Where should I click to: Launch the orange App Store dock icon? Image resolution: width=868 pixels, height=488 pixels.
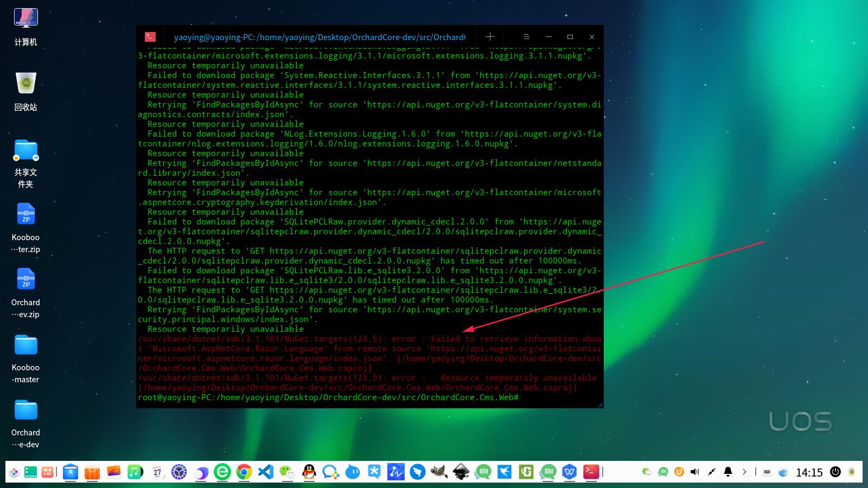point(92,472)
